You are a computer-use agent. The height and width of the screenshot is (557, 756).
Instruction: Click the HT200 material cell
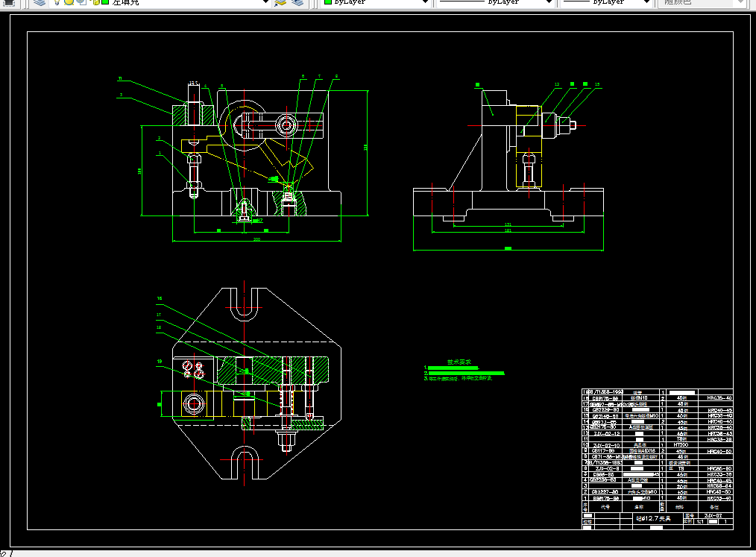tap(681, 445)
